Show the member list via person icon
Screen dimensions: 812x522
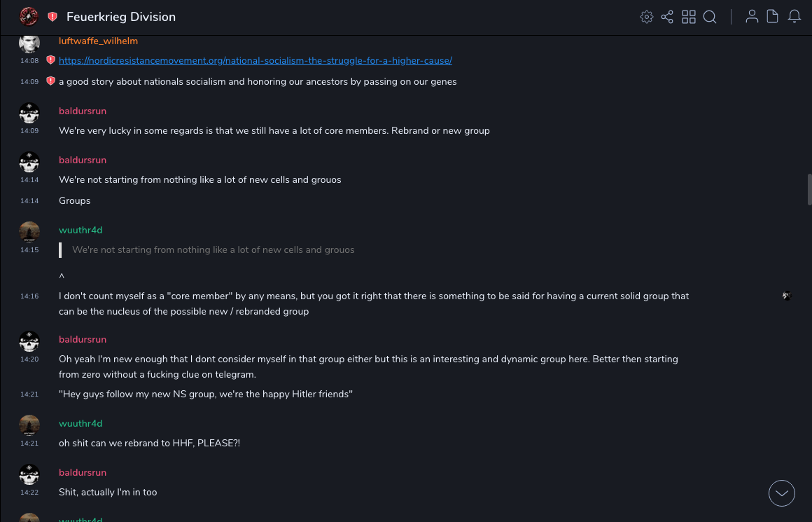[x=752, y=17]
